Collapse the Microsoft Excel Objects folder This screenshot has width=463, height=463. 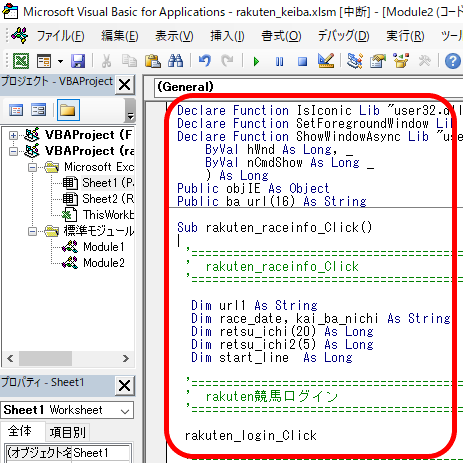[x=32, y=167]
